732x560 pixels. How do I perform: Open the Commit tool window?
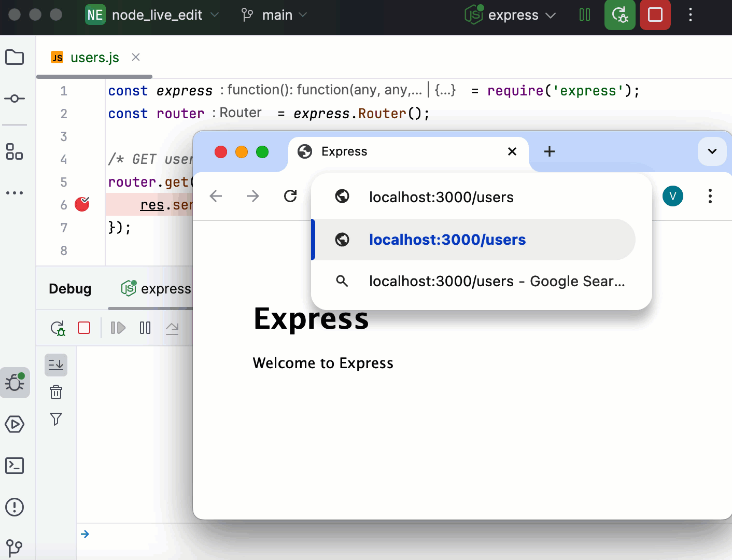[x=15, y=99]
